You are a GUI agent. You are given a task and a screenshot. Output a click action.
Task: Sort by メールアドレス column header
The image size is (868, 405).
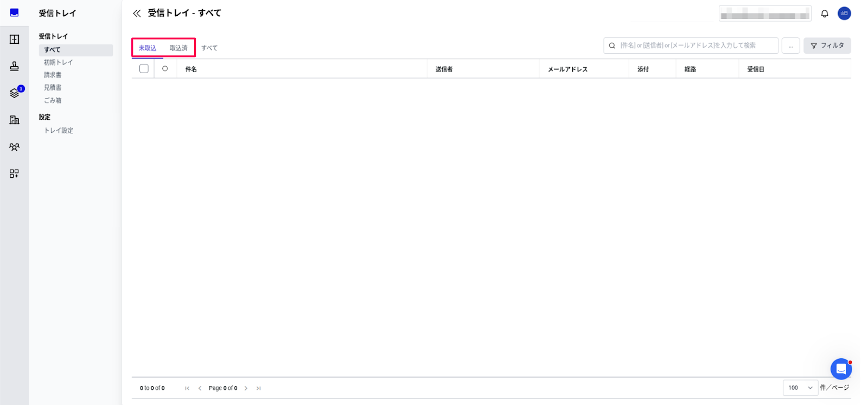click(567, 69)
